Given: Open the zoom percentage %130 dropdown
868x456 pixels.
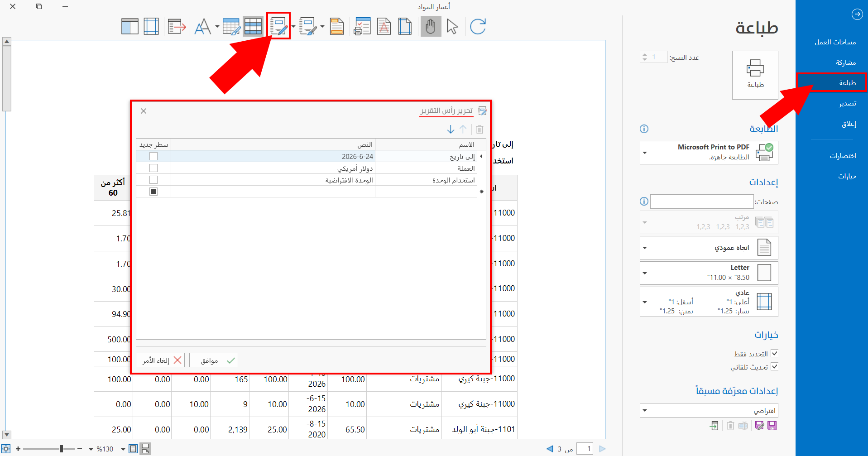Looking at the screenshot, I should pos(91,449).
